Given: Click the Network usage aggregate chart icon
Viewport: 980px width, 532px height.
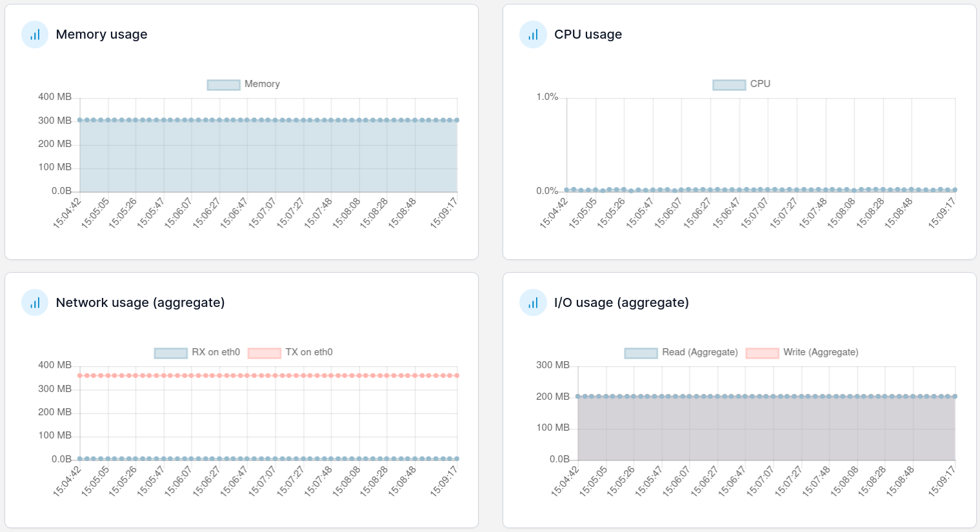Looking at the screenshot, I should 34,302.
